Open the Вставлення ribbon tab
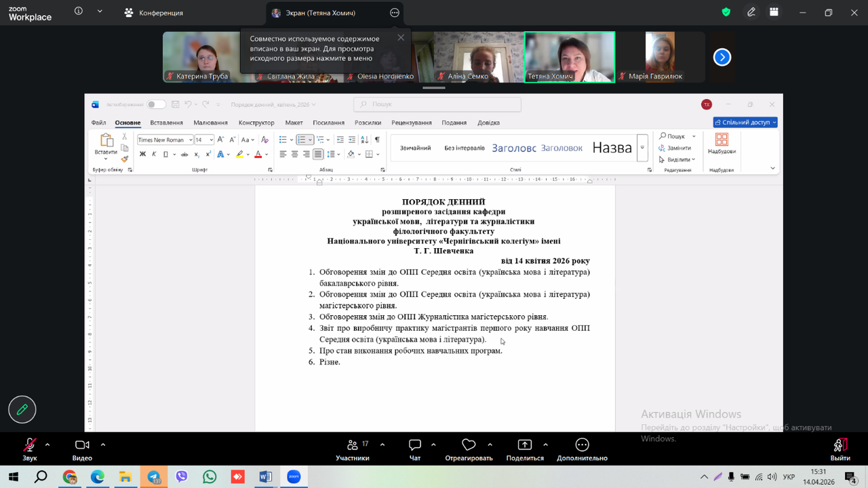868x488 pixels. tap(166, 123)
